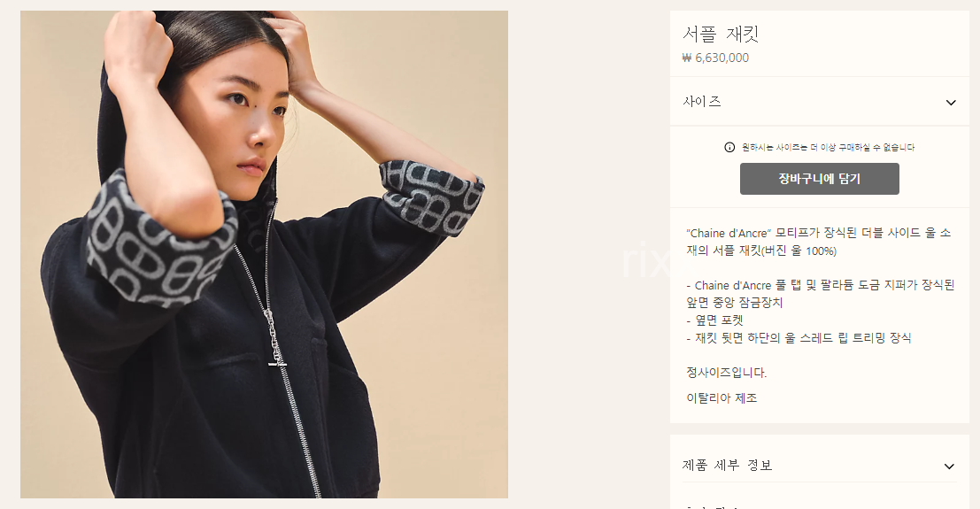Click the 재킷 뒷면 하단 trim bullet
980x509 pixels.
pyautogui.click(x=799, y=338)
